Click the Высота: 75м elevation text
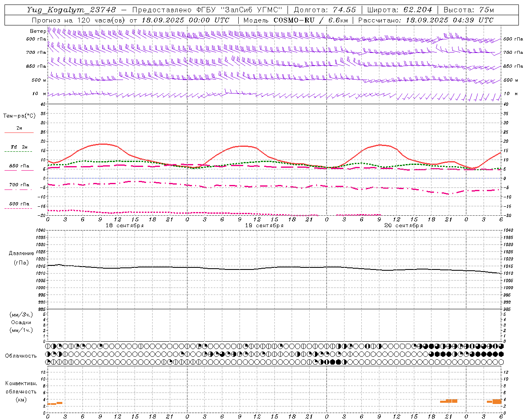This screenshot has width=525, height=420. click(x=468, y=10)
